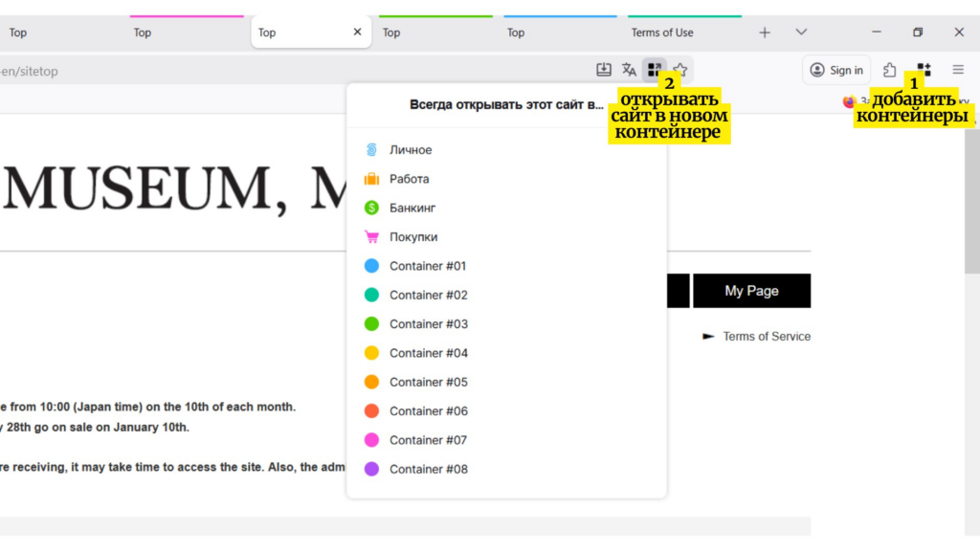This screenshot has width=980, height=551.
Task: Choose Container #02 from the list
Action: click(x=506, y=295)
